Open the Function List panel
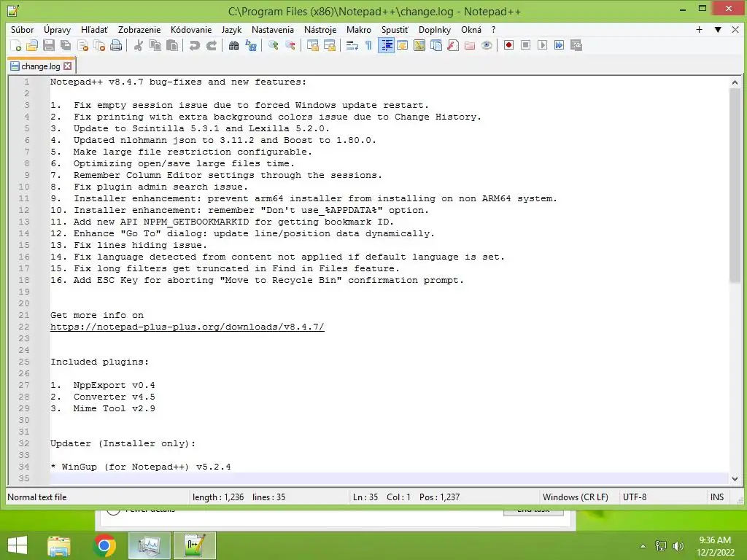This screenshot has height=560, width=747. 453,45
